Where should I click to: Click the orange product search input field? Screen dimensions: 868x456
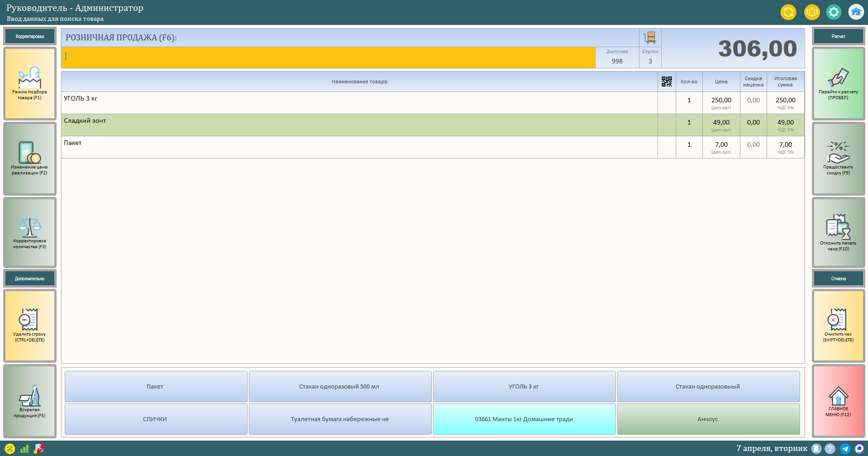(328, 58)
